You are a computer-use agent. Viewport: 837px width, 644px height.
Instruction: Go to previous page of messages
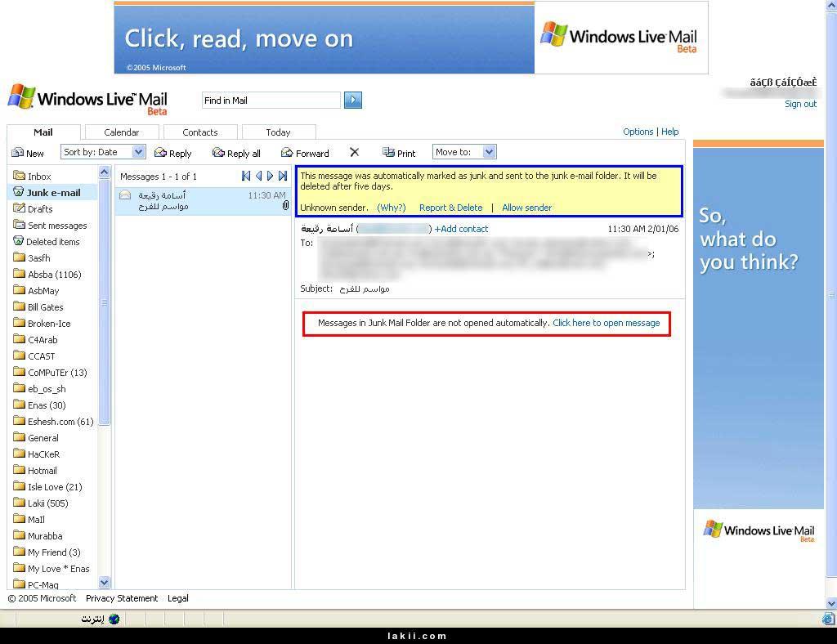coord(258,176)
